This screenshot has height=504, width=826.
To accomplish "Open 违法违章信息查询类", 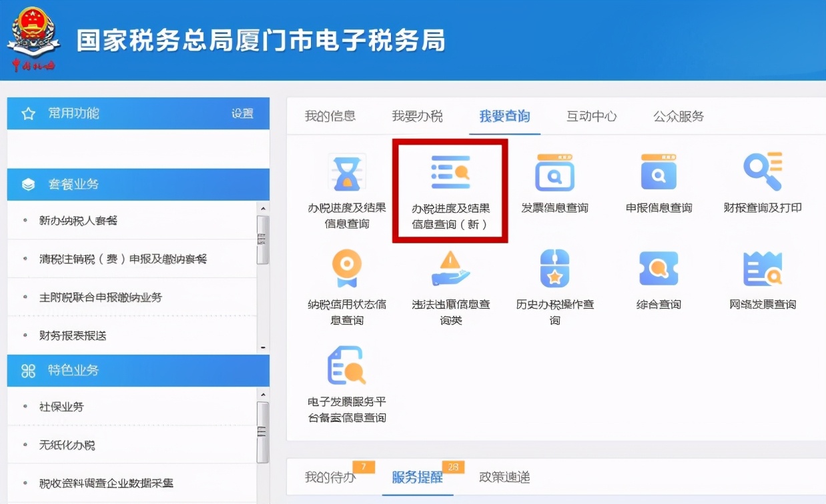I will [x=450, y=269].
